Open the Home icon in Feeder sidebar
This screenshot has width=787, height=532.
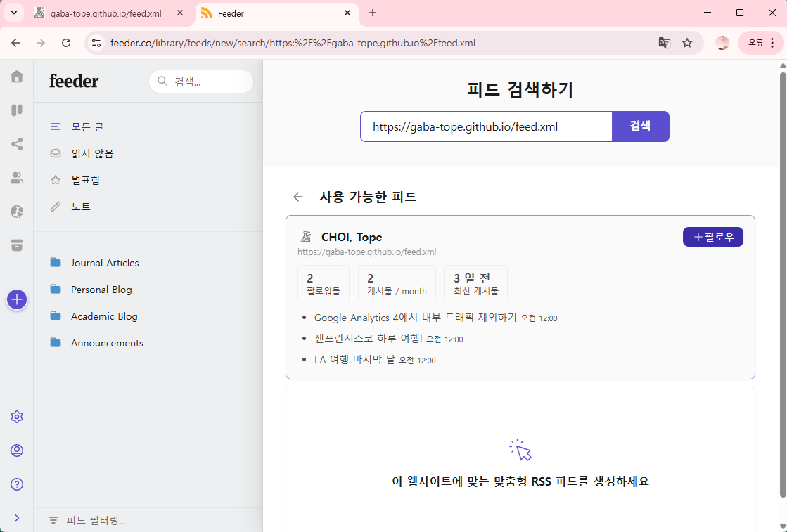coord(17,76)
